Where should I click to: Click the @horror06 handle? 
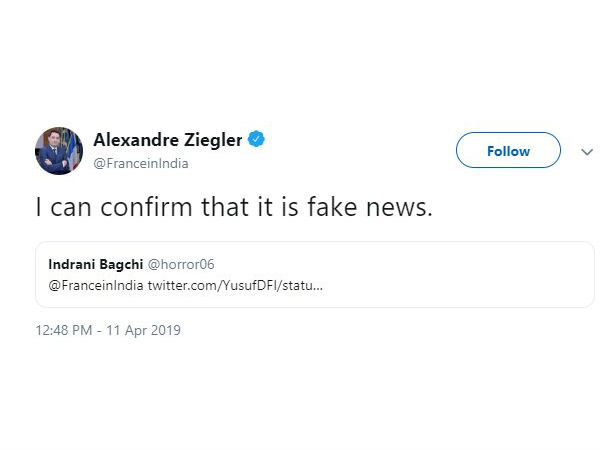click(181, 265)
